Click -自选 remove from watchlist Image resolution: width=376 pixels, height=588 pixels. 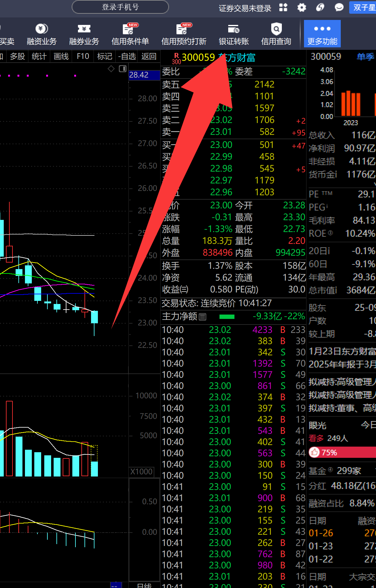[x=127, y=56]
